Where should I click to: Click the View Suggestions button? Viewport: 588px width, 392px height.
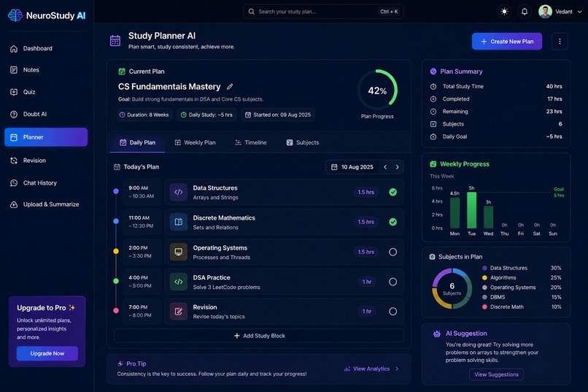[496, 374]
